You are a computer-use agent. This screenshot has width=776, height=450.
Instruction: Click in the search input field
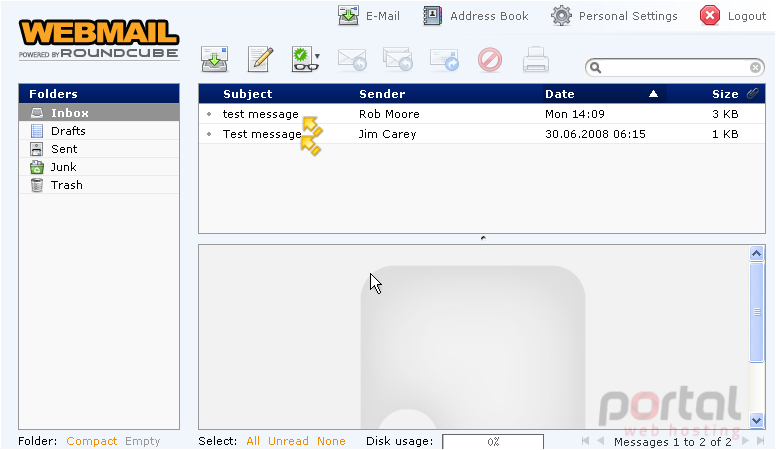(x=676, y=67)
